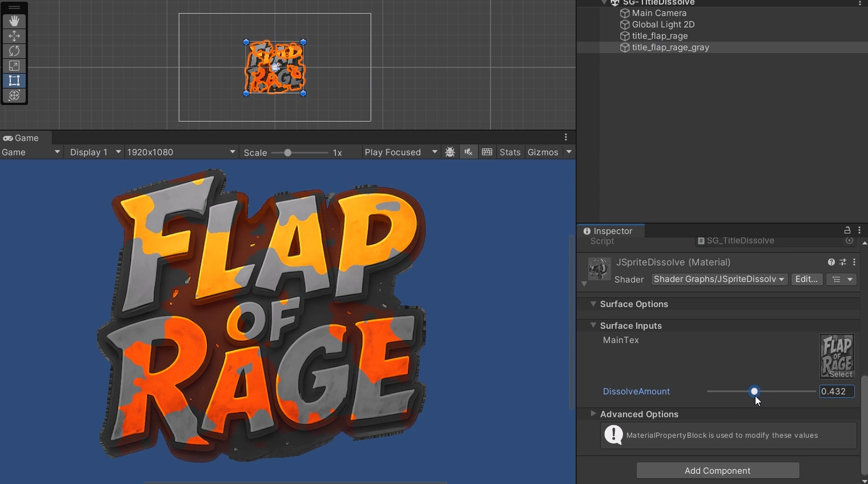Select the combined Transform tool
Image resolution: width=868 pixels, height=484 pixels.
point(14,95)
